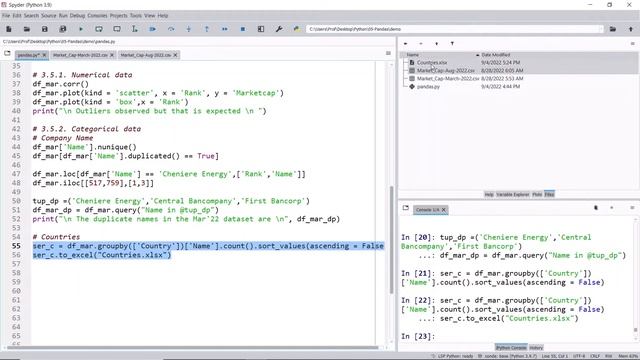The image size is (640, 360).
Task: Open the editor pane options hamburger menu
Action: coord(388,53)
